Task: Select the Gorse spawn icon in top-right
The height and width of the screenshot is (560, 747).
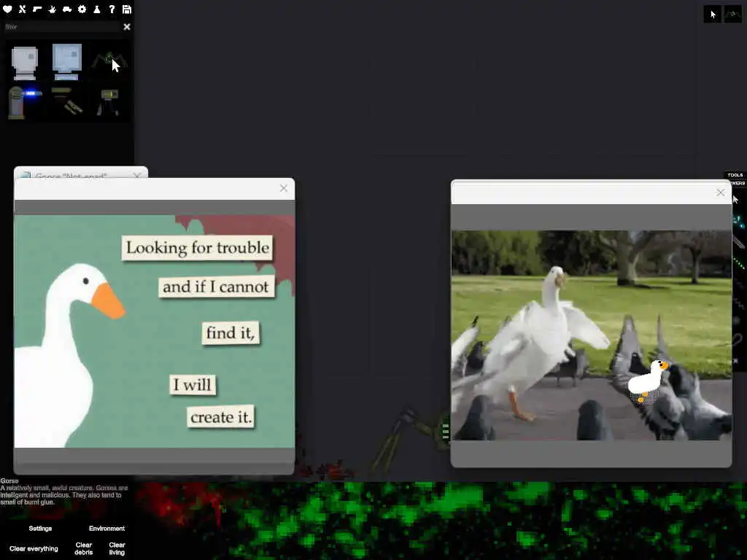Action: click(732, 15)
